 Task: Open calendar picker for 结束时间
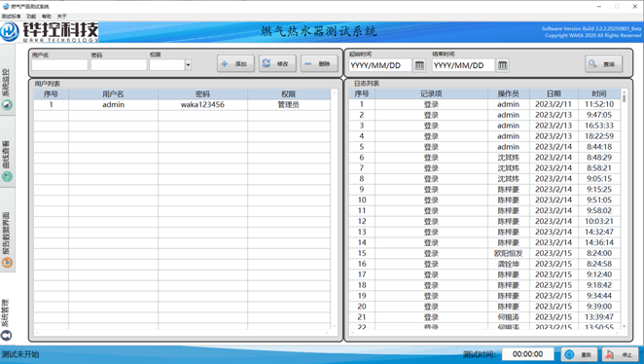click(502, 65)
